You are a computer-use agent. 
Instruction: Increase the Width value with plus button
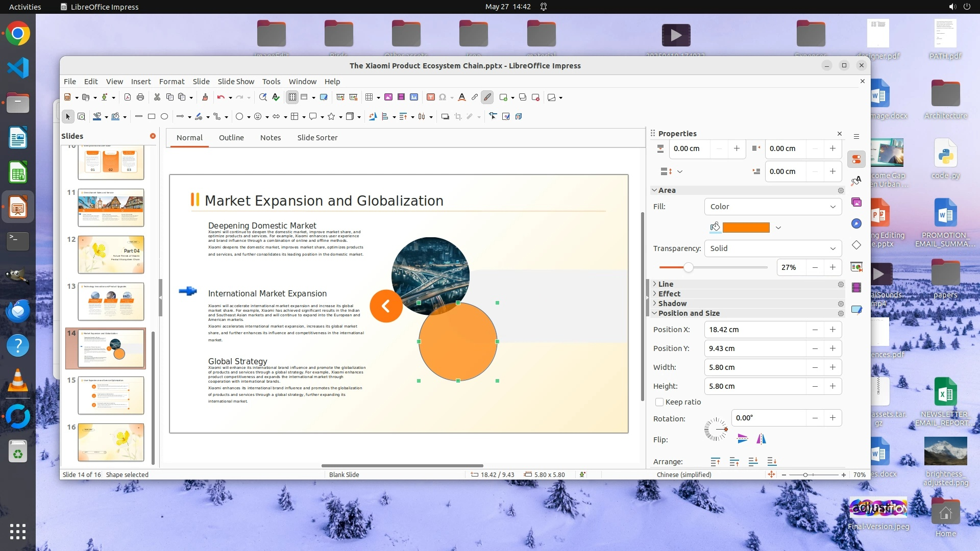click(x=832, y=367)
